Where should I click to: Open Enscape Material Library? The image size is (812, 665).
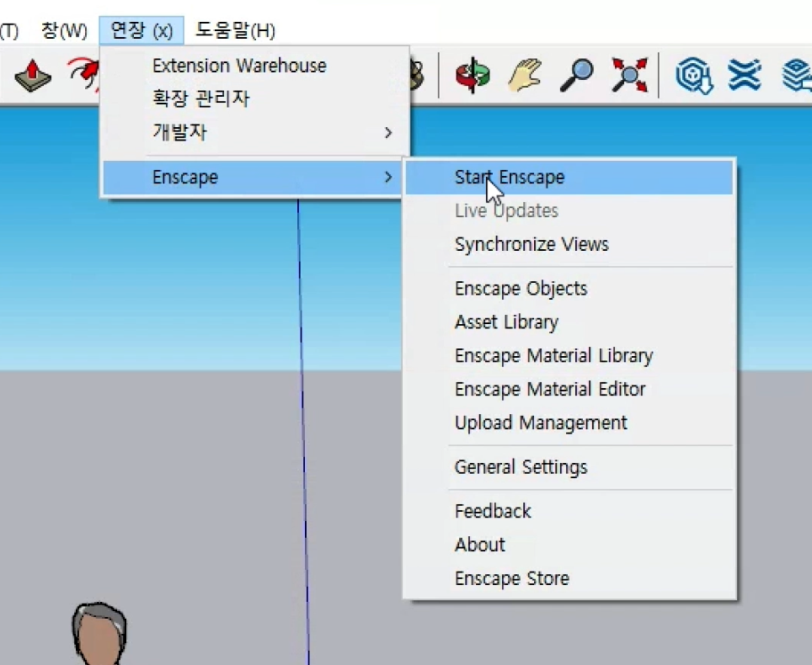coord(569,355)
